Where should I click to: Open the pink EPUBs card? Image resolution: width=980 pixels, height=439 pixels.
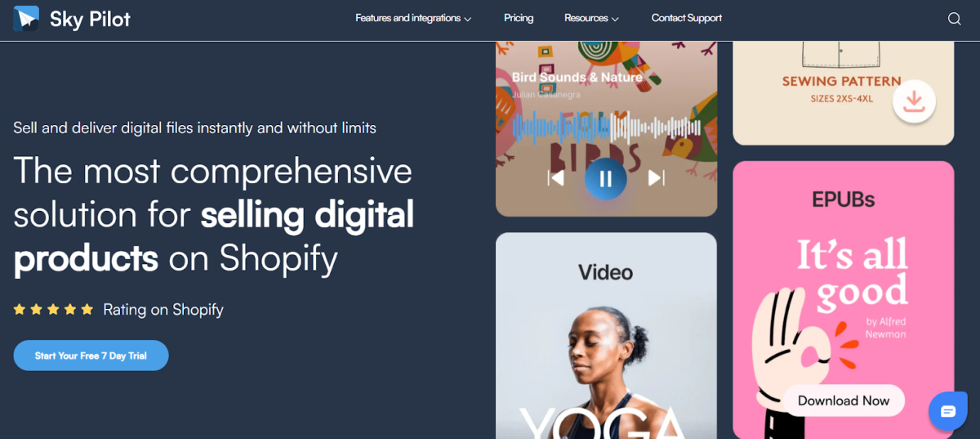(x=844, y=300)
